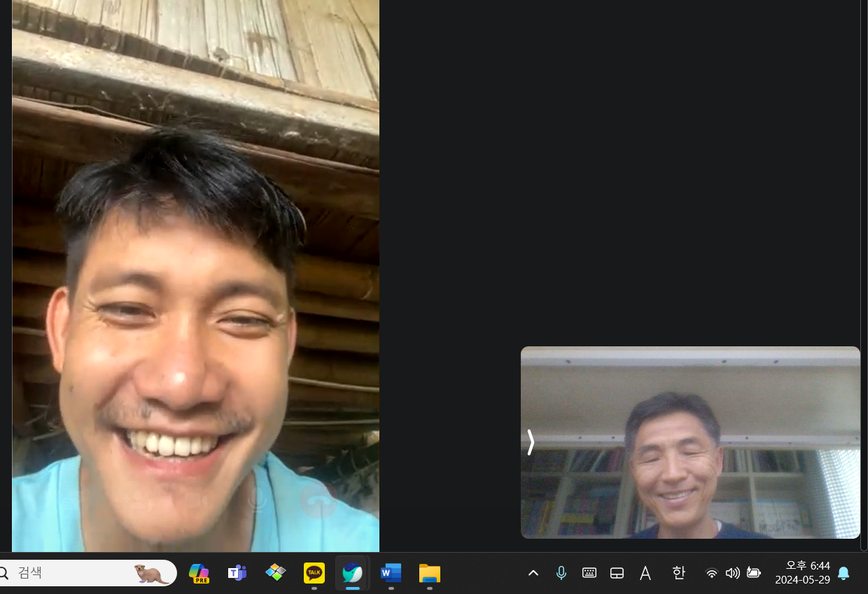Launch Copilot Preview from the taskbar
Viewport: 868px width, 594px height.
(x=199, y=574)
